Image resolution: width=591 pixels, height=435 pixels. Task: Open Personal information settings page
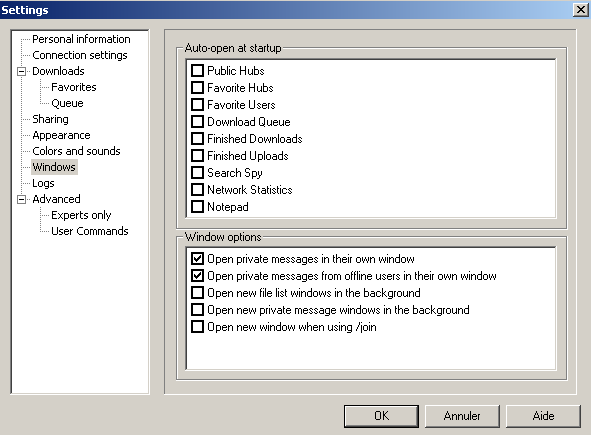pyautogui.click(x=81, y=39)
